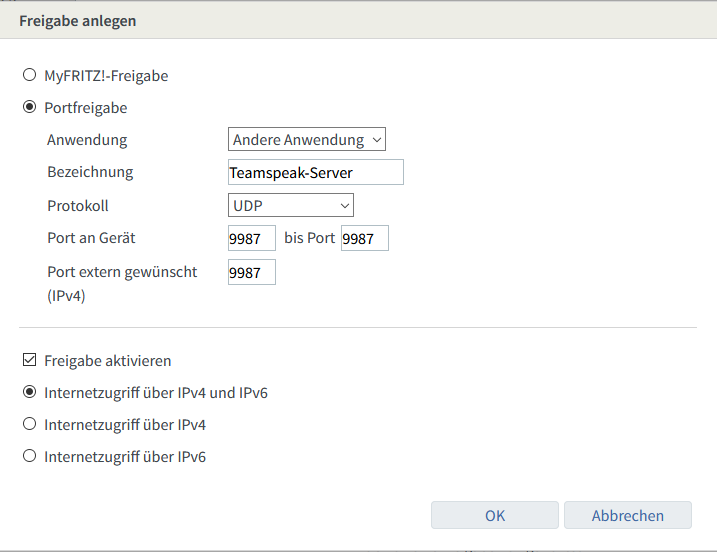Select Internetzugriff über IPv4 only
The width and height of the screenshot is (717, 552).
[x=30, y=425]
